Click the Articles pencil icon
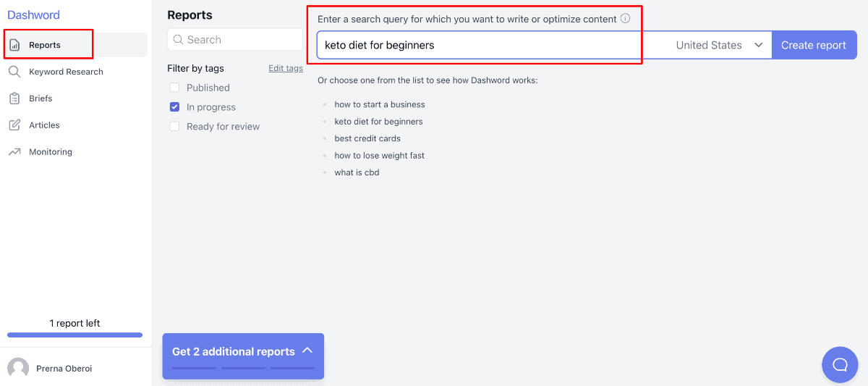This screenshot has height=386, width=868. click(14, 125)
